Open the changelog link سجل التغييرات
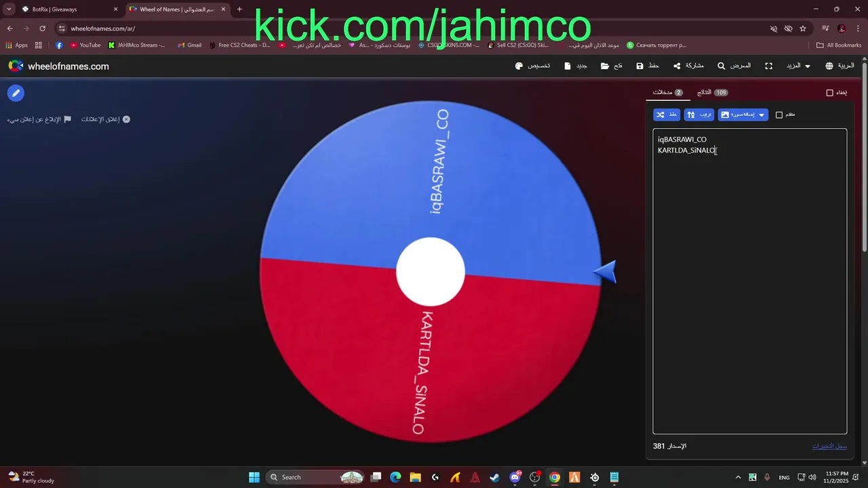This screenshot has width=868, height=488. pyautogui.click(x=829, y=446)
